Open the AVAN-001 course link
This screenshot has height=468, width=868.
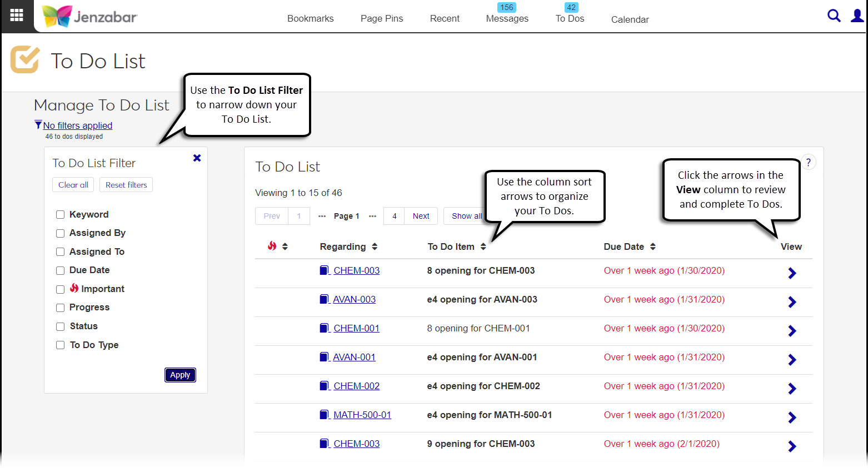click(354, 357)
